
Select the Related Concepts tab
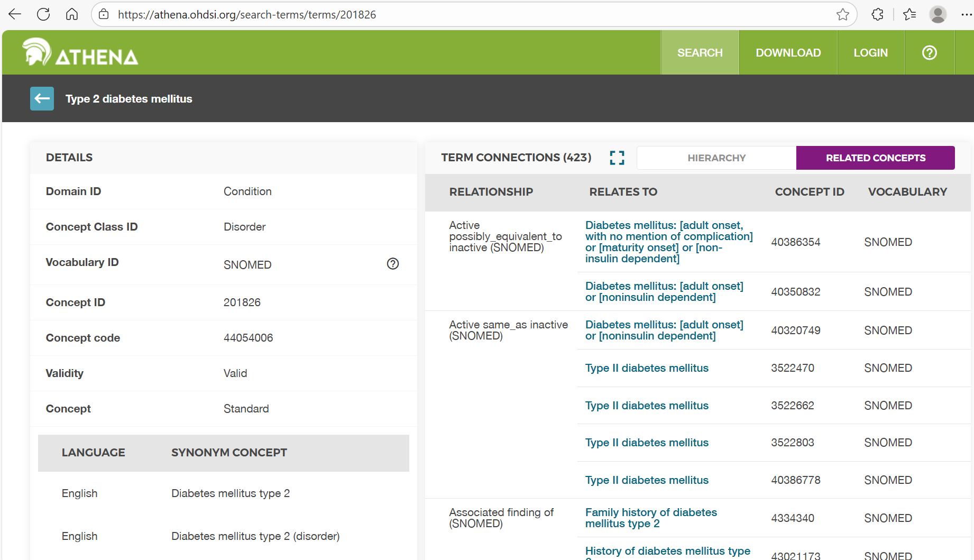(x=876, y=158)
